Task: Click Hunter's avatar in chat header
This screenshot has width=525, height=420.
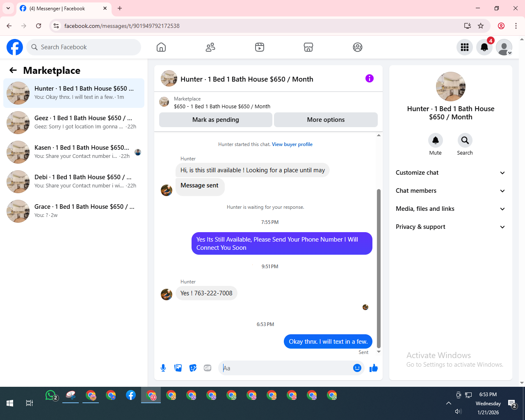Action: 169,78
